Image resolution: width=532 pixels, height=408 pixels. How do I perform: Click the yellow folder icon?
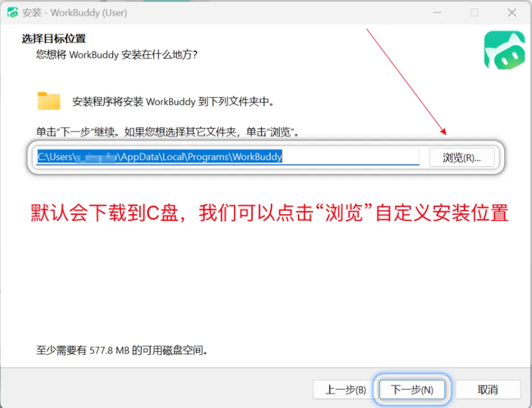(49, 101)
